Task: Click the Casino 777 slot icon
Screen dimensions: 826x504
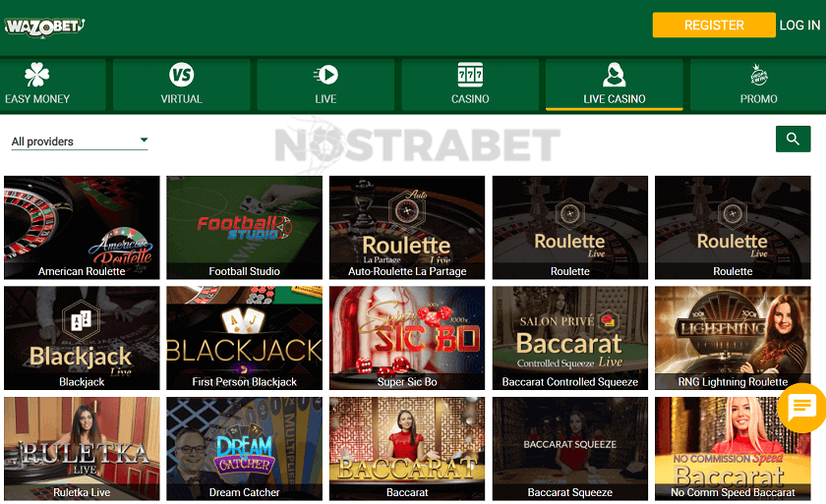Action: (x=470, y=75)
